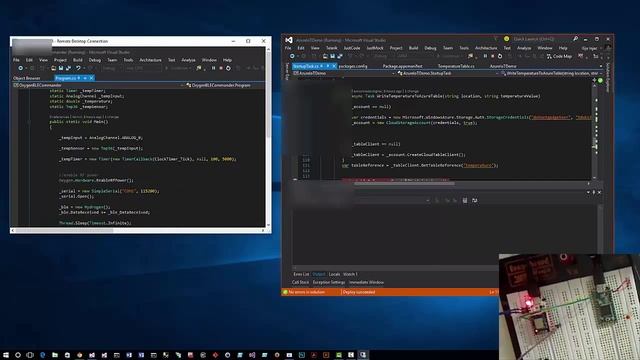Open Task View from taskbar
This screenshot has width=640, height=360.
click(x=30, y=355)
